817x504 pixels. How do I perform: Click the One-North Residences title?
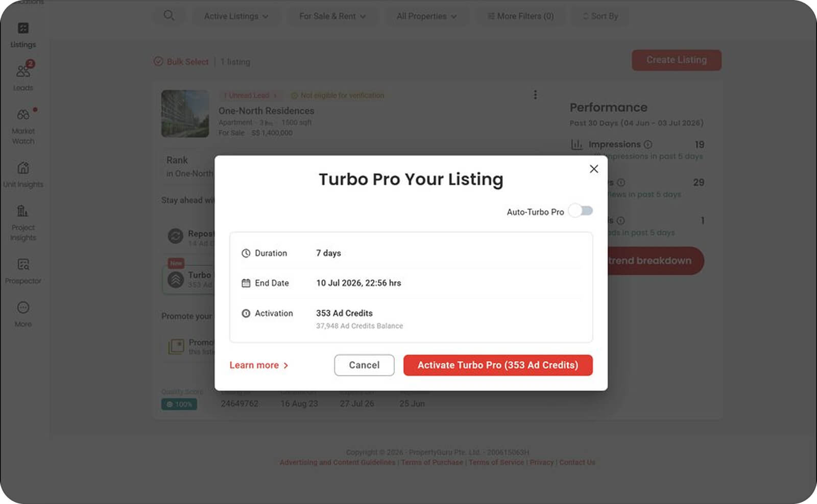(x=267, y=111)
